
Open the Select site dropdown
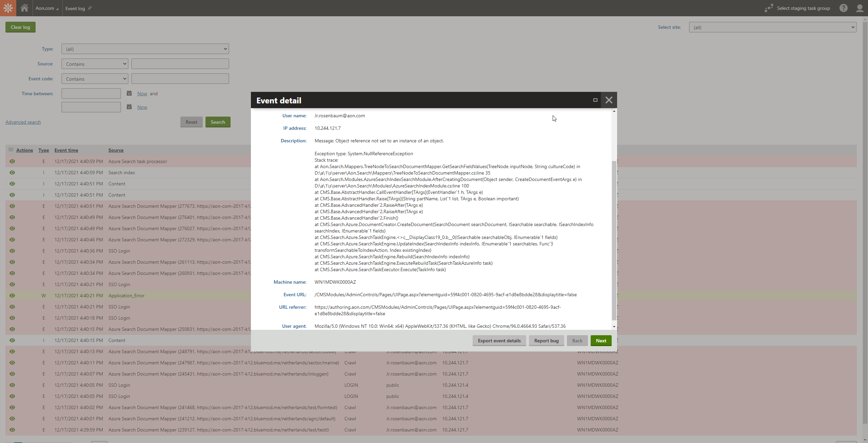[x=772, y=27]
